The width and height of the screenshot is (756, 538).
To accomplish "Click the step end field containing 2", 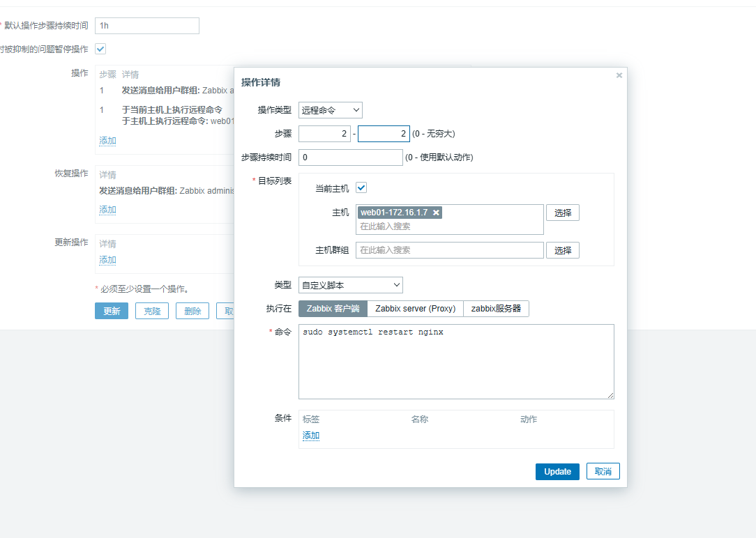I will point(384,134).
